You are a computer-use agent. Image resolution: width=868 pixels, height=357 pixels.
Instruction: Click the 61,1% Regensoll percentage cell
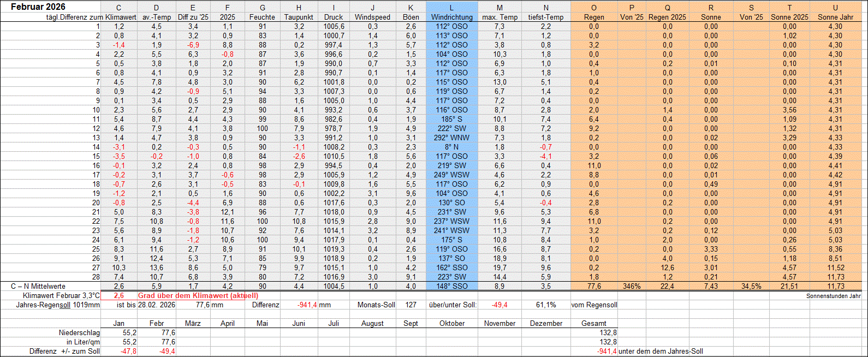click(546, 305)
